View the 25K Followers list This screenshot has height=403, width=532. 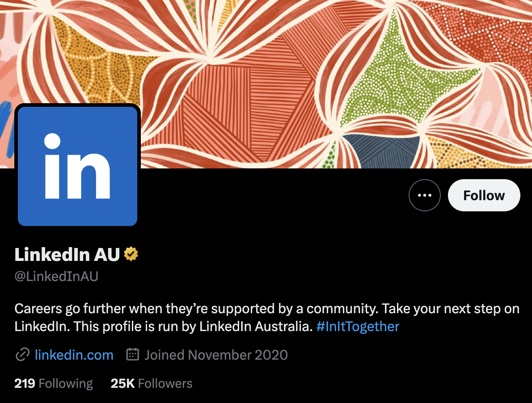(x=151, y=383)
